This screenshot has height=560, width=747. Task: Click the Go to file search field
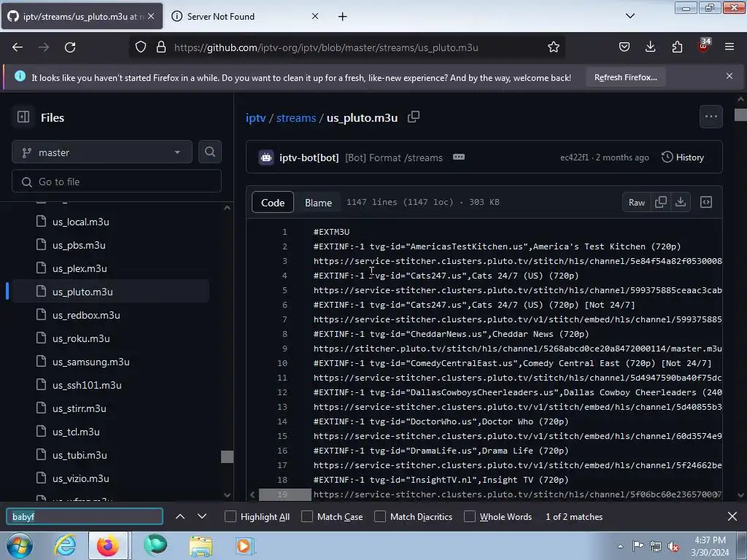click(x=116, y=182)
